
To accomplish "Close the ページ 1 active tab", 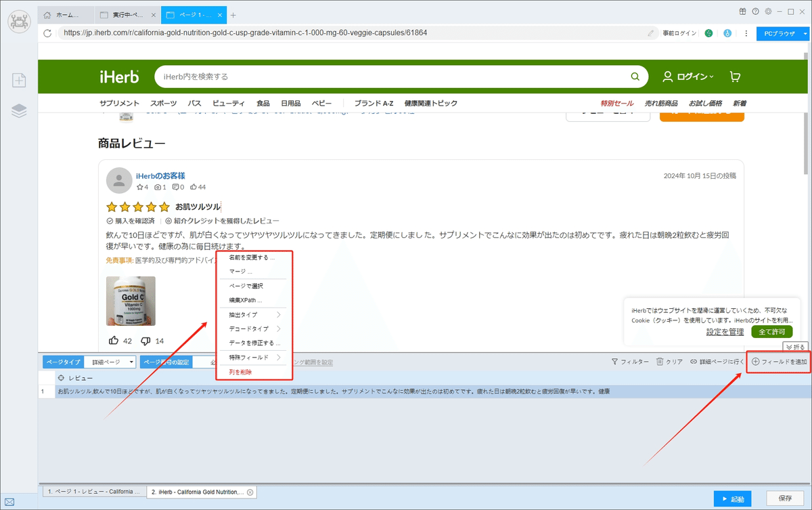I will [220, 15].
